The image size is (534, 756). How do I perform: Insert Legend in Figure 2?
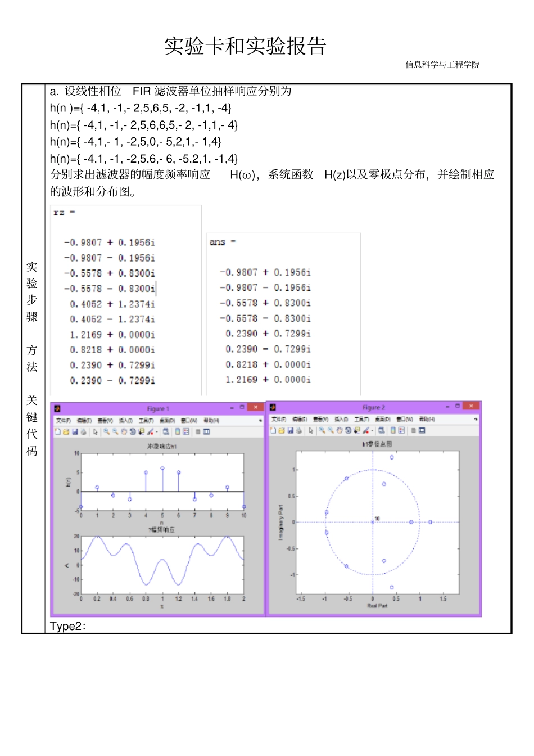pyautogui.click(x=401, y=430)
